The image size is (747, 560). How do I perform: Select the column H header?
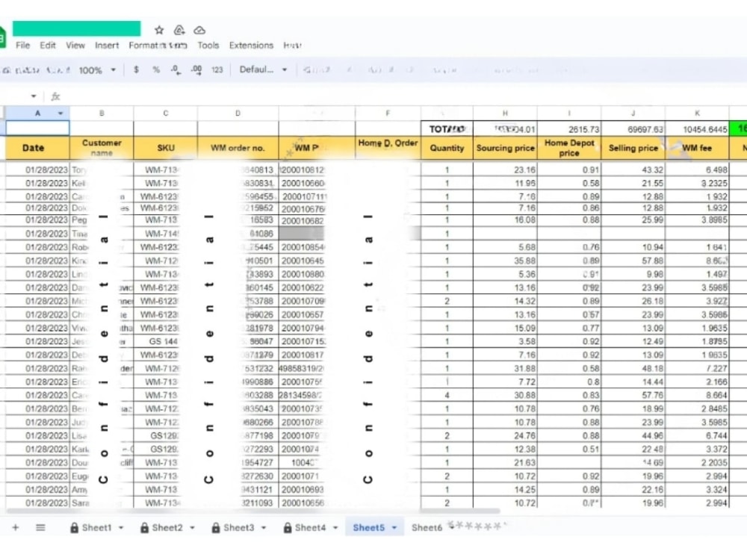[505, 113]
